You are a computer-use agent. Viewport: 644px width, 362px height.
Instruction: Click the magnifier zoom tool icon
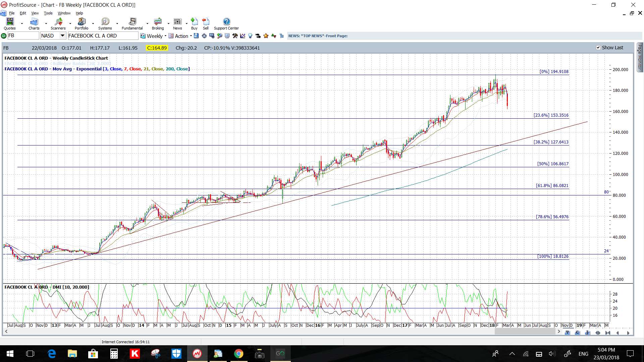click(x=220, y=36)
